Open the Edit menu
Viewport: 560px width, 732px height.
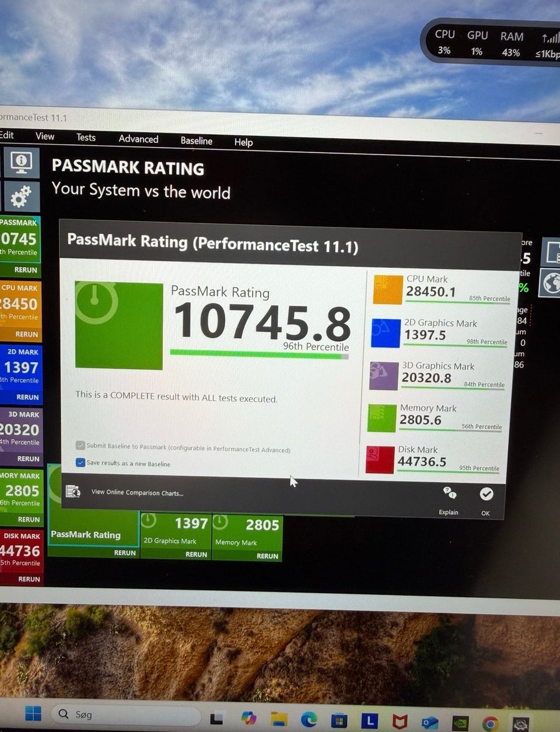[x=7, y=135]
